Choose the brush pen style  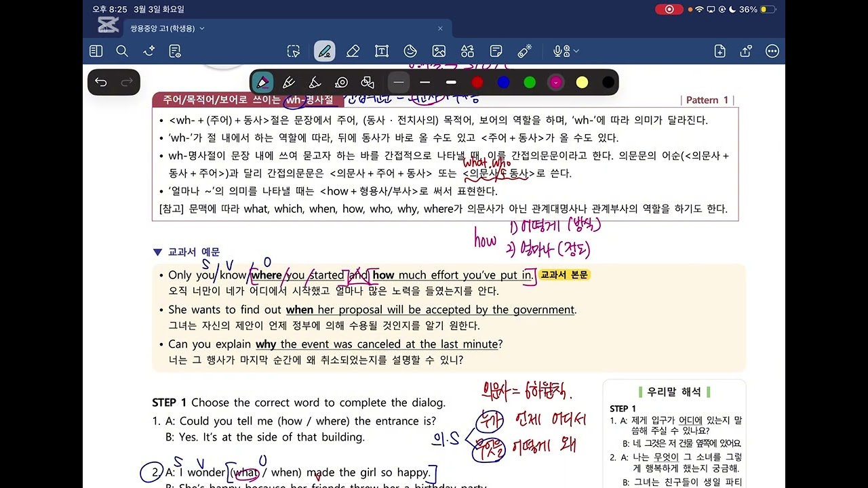(315, 83)
